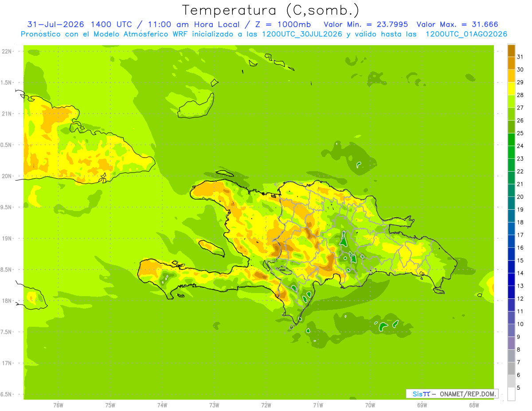Click the "21N" latitude axis label
Image resolution: width=532 pixels, height=411 pixels.
(6, 114)
